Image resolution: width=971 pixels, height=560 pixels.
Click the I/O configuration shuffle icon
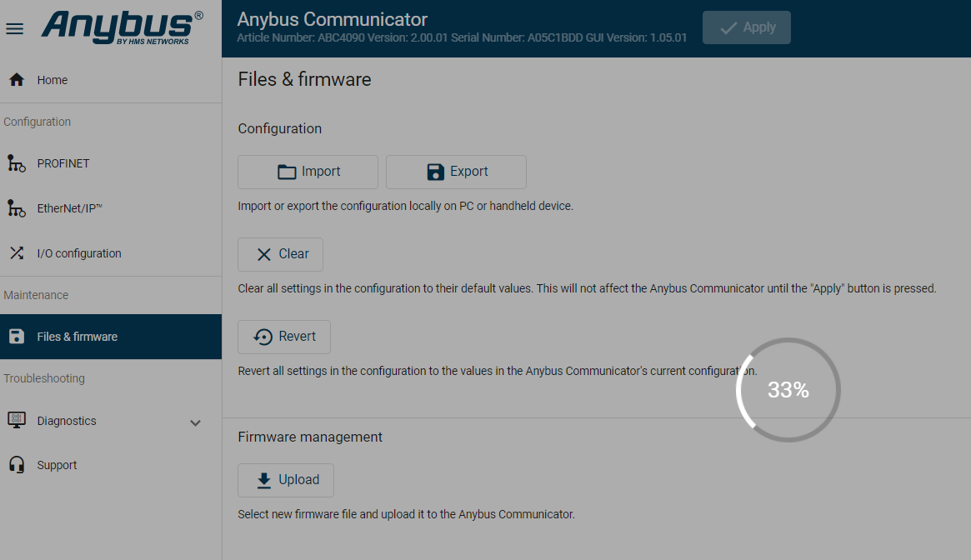[17, 252]
